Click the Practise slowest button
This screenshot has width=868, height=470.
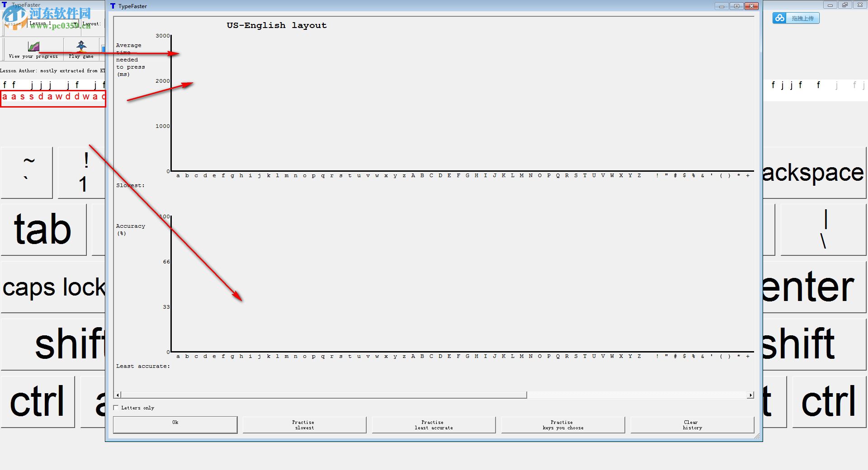point(304,425)
